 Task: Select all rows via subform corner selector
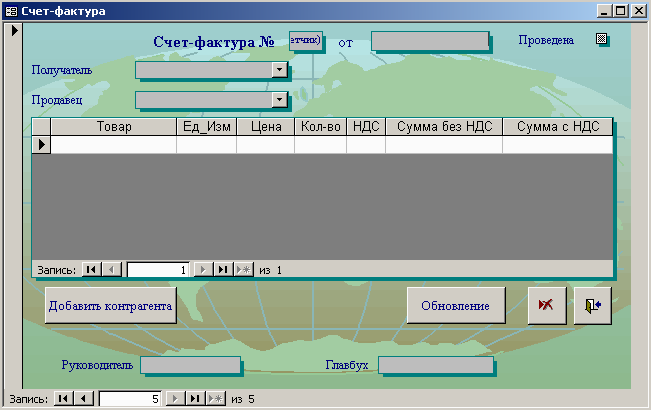pos(42,127)
